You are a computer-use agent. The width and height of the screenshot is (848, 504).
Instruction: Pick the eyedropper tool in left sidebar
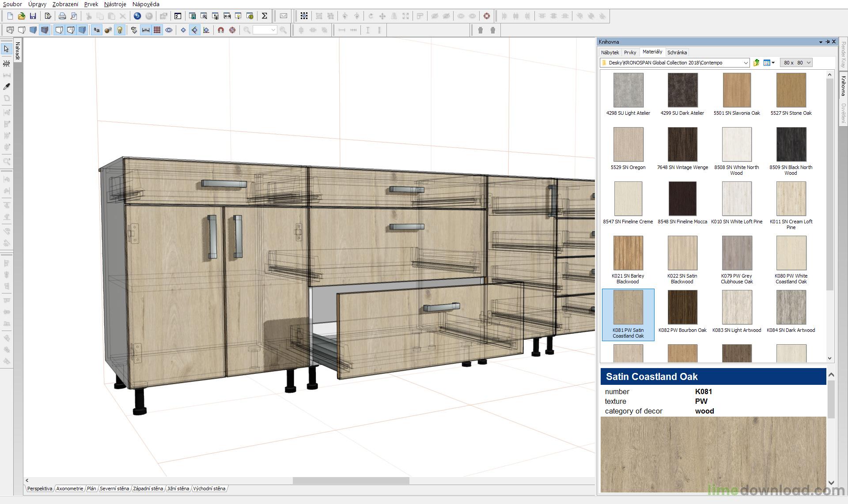tap(7, 87)
